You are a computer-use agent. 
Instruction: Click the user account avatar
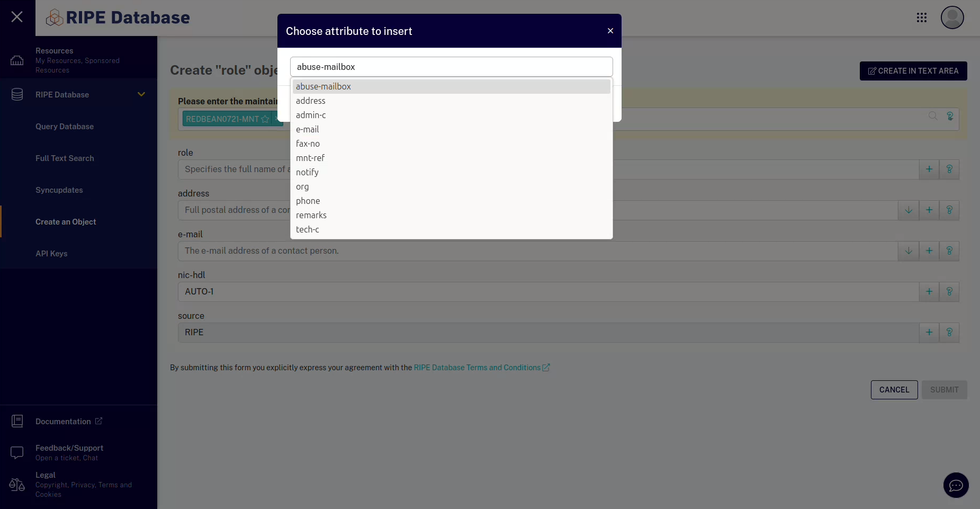951,17
